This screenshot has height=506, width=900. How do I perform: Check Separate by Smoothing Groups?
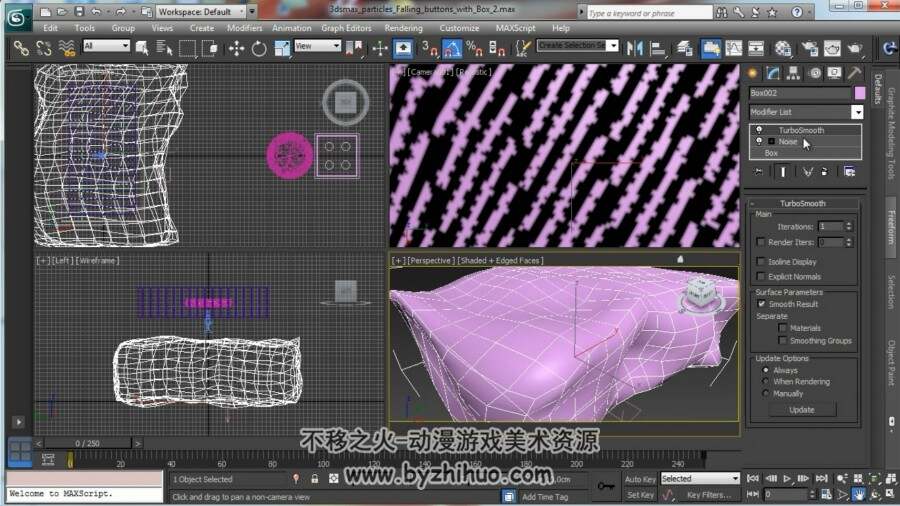coord(782,341)
